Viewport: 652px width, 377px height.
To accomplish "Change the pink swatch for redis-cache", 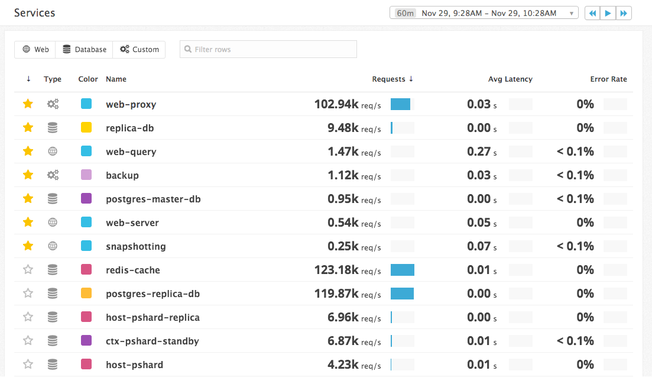I will coord(86,269).
